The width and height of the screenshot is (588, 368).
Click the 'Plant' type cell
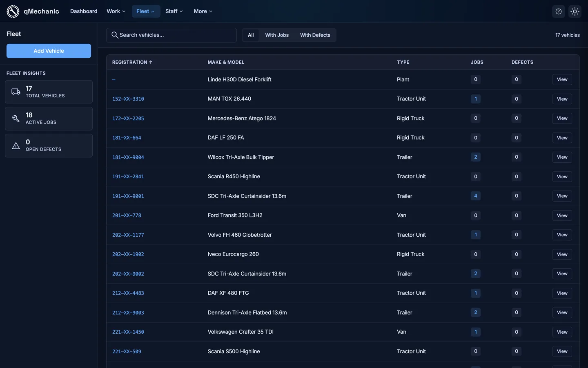coord(403,79)
